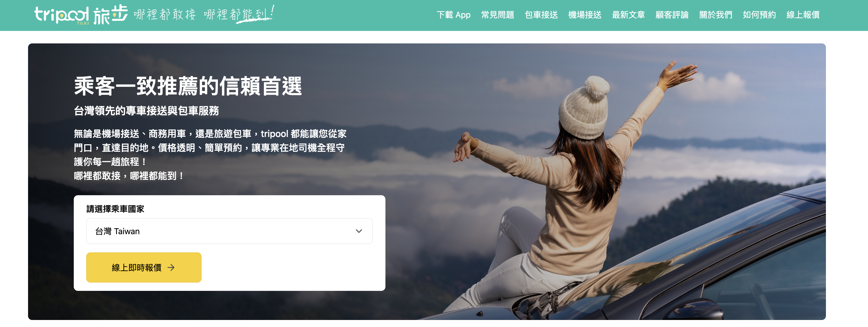Open 最新文章 from the header
Viewport: 868px width, 327px height.
pos(629,15)
